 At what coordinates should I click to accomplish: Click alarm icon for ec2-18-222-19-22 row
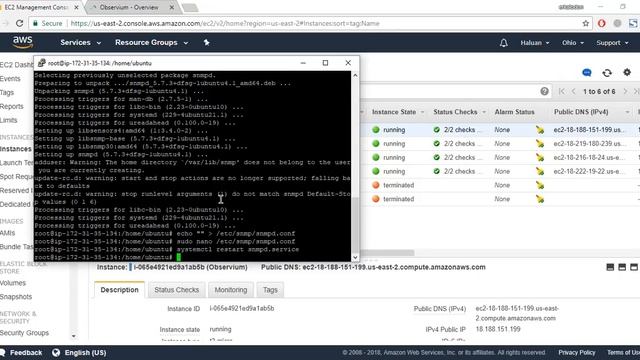tap(540, 171)
